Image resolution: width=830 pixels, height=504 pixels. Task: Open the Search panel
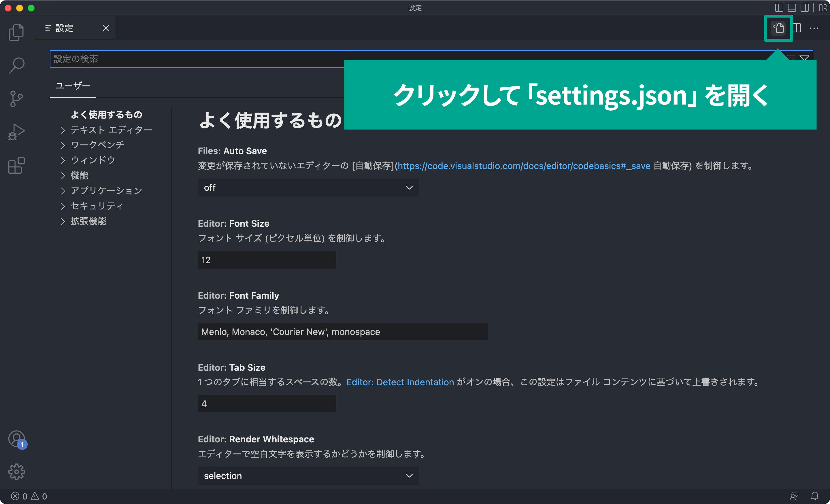click(16, 65)
